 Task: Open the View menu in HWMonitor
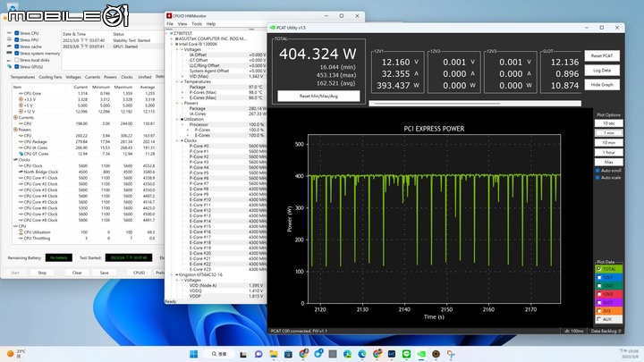pyautogui.click(x=182, y=24)
